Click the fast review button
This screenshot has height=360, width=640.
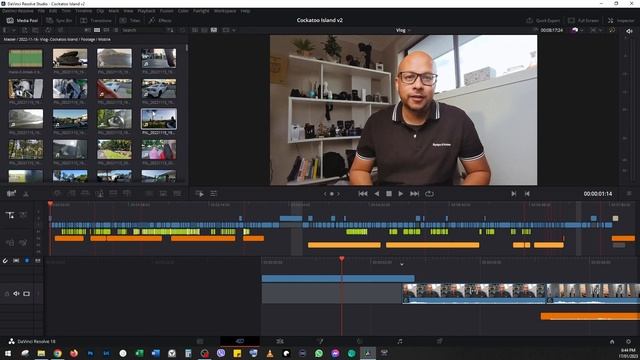[x=200, y=194]
